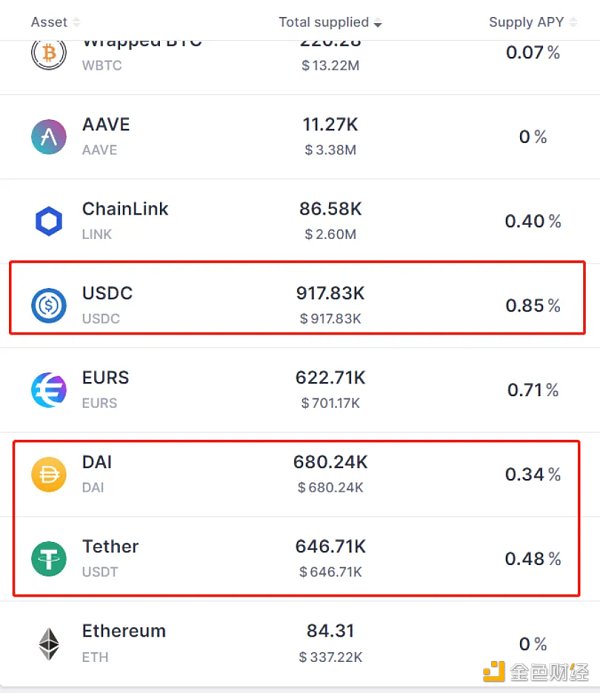Click the Total supplied column header
The height and width of the screenshot is (693, 600).
[324, 22]
